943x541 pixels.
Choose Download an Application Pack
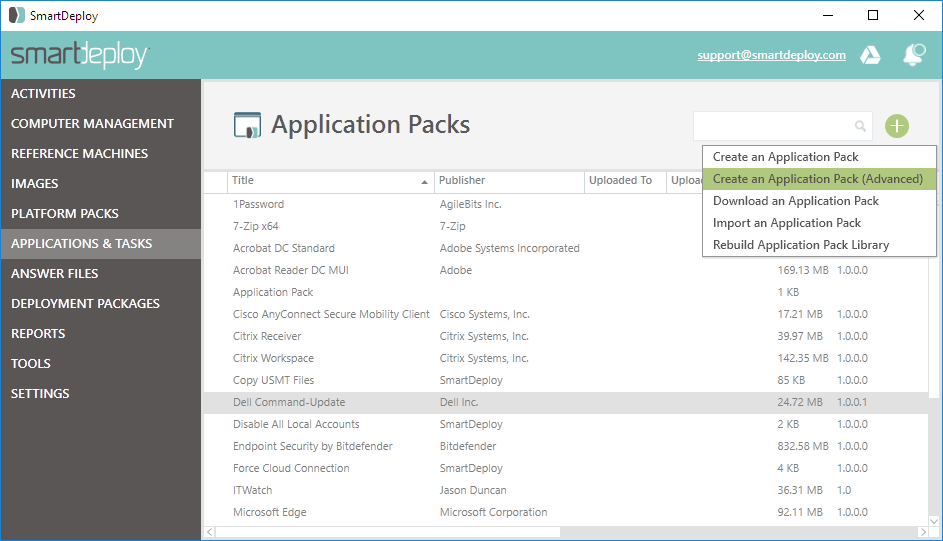coord(795,201)
